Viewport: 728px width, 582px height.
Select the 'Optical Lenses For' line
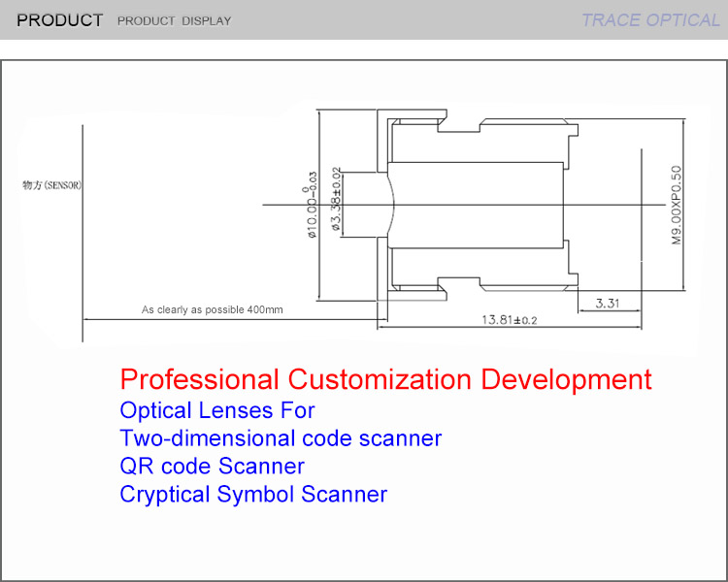point(216,409)
